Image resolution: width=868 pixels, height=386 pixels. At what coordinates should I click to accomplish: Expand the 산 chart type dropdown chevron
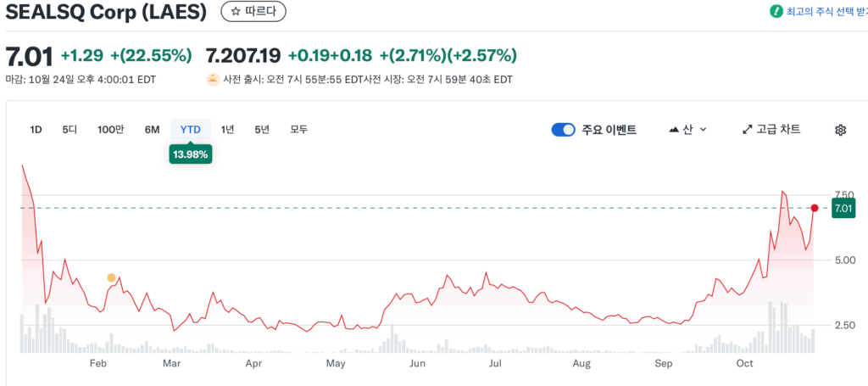click(x=703, y=130)
